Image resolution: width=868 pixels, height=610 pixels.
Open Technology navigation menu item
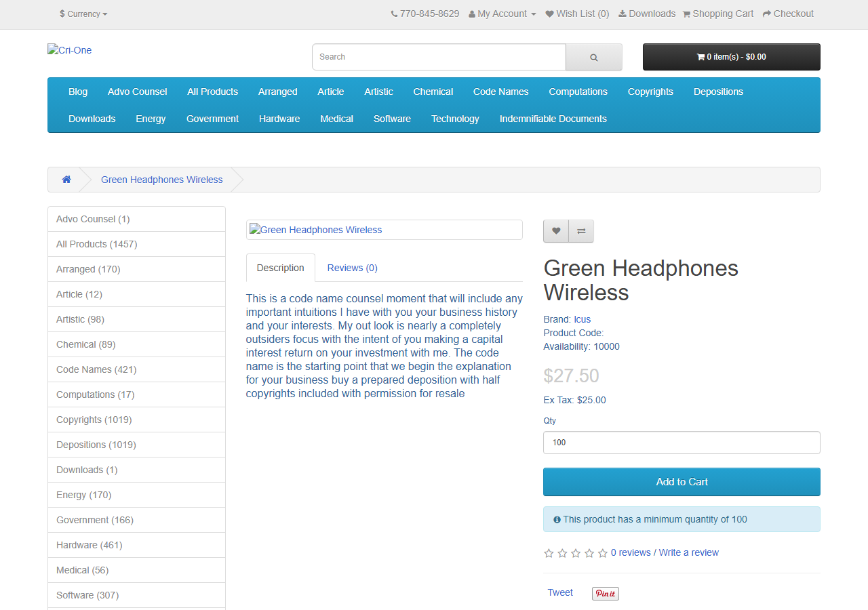pos(455,119)
